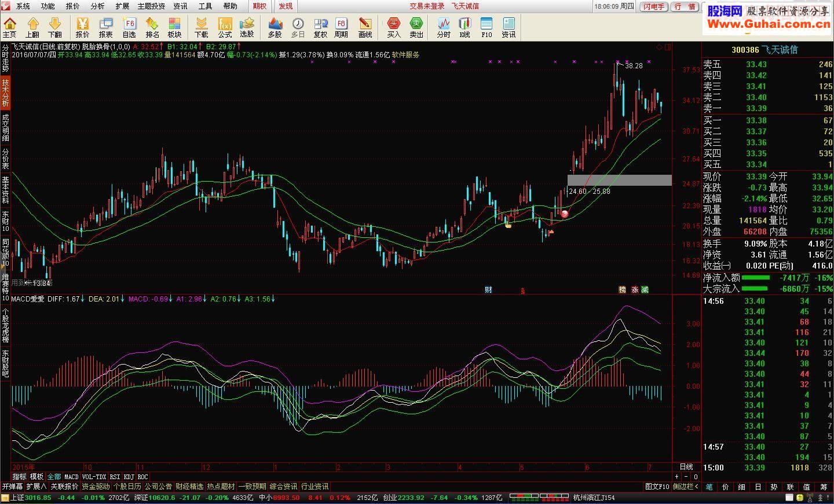
Task: Click the 下载 download icon
Action: pos(202,27)
